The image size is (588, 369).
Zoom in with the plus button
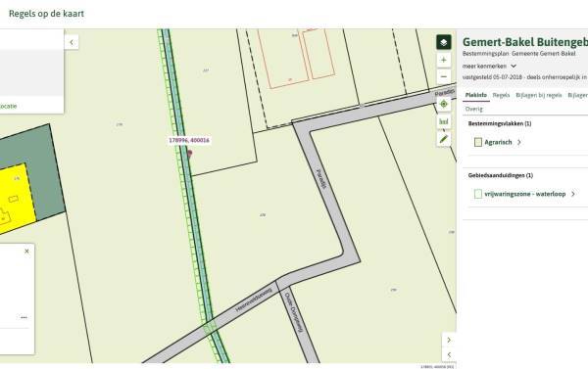pos(444,60)
